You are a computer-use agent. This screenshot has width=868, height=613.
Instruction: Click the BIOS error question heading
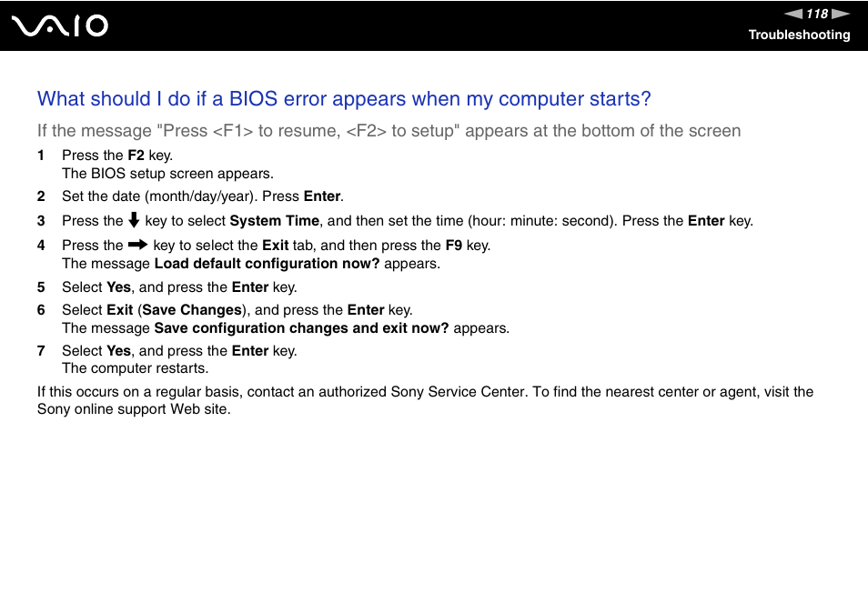coord(344,99)
